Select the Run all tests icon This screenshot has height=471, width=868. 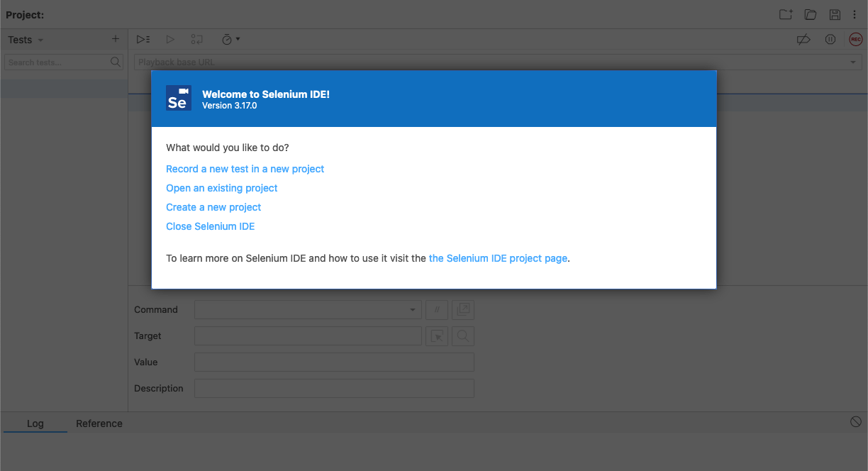143,39
